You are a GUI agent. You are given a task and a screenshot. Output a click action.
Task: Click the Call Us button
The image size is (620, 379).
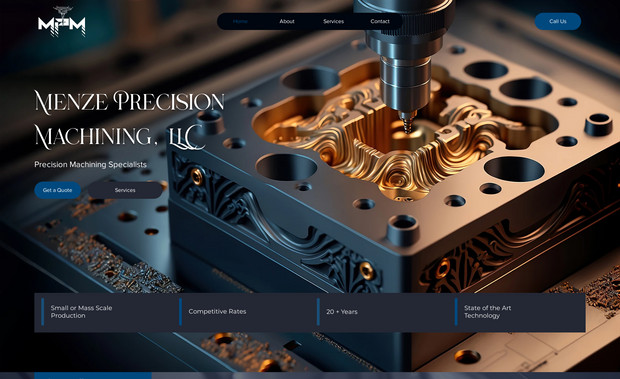558,21
